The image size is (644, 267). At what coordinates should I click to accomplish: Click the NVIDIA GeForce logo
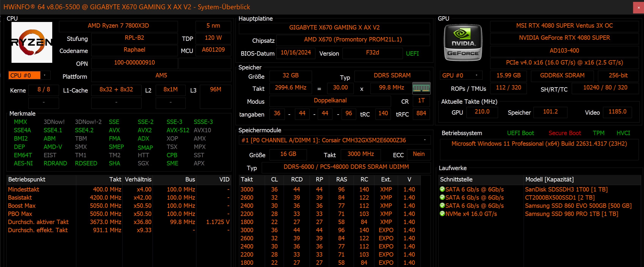463,42
